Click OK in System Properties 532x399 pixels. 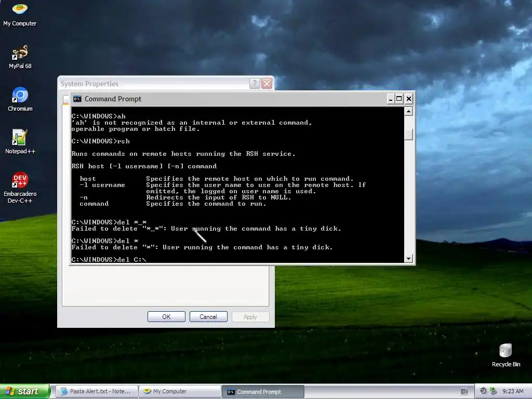[x=166, y=316]
